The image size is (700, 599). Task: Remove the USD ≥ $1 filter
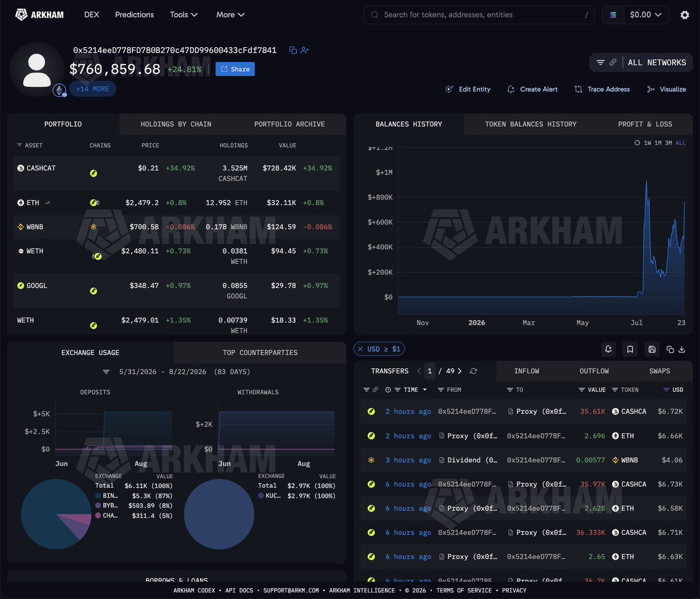pyautogui.click(x=360, y=349)
